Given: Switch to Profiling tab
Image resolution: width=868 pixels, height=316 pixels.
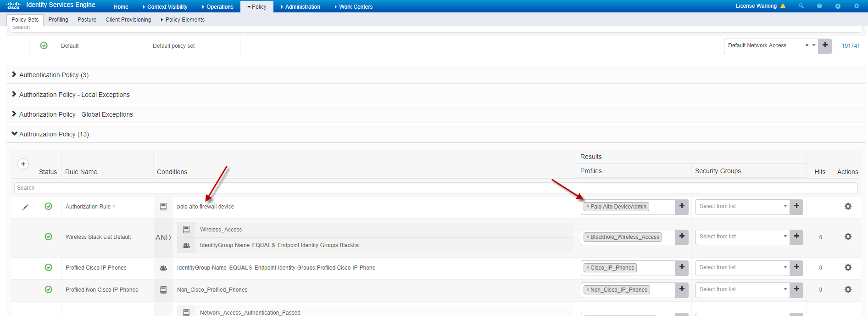Looking at the screenshot, I should pos(58,20).
